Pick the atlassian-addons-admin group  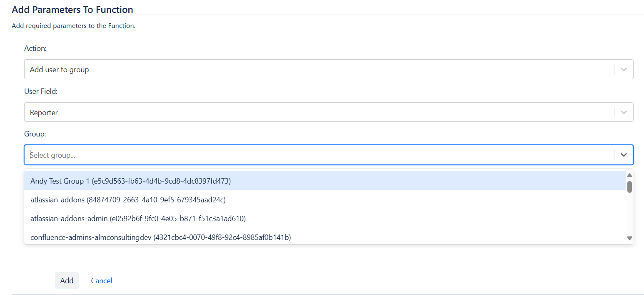(x=138, y=218)
